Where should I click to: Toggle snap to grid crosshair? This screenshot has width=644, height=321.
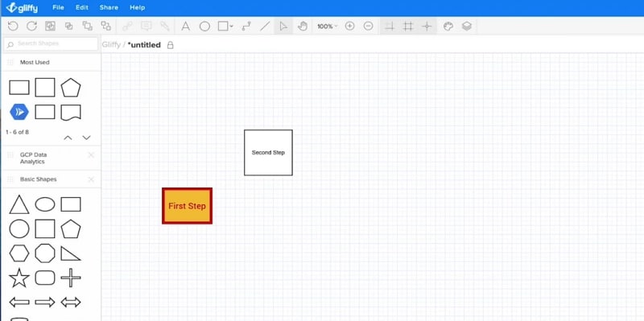427,27
